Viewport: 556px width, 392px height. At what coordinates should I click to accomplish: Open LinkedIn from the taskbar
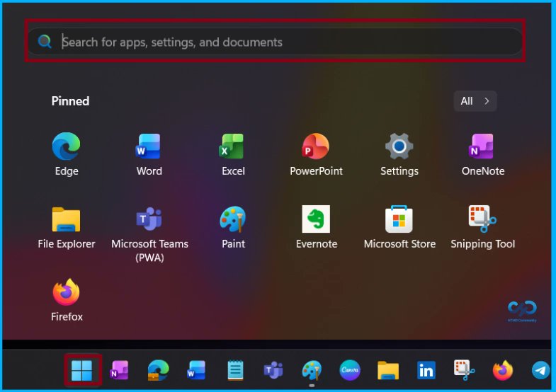[426, 370]
